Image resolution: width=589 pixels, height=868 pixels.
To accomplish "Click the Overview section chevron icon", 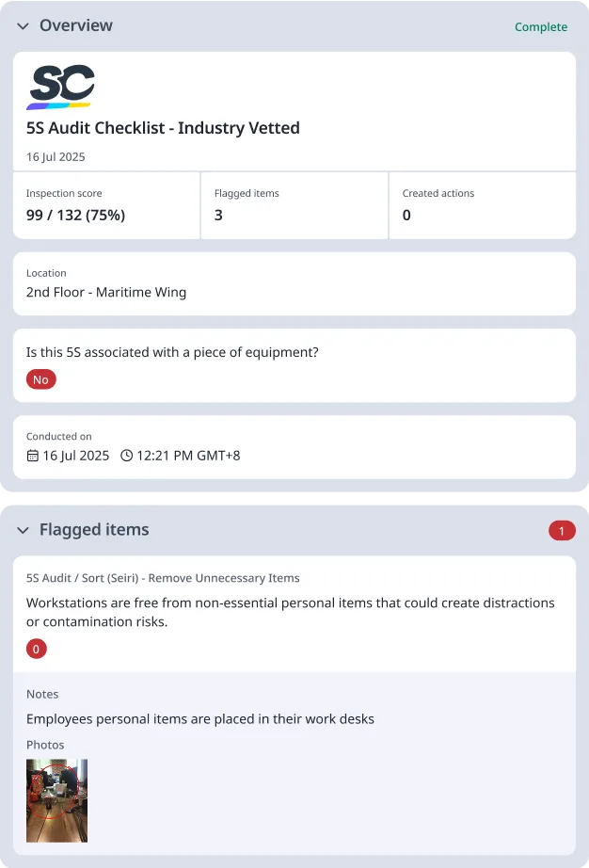I will point(23,26).
